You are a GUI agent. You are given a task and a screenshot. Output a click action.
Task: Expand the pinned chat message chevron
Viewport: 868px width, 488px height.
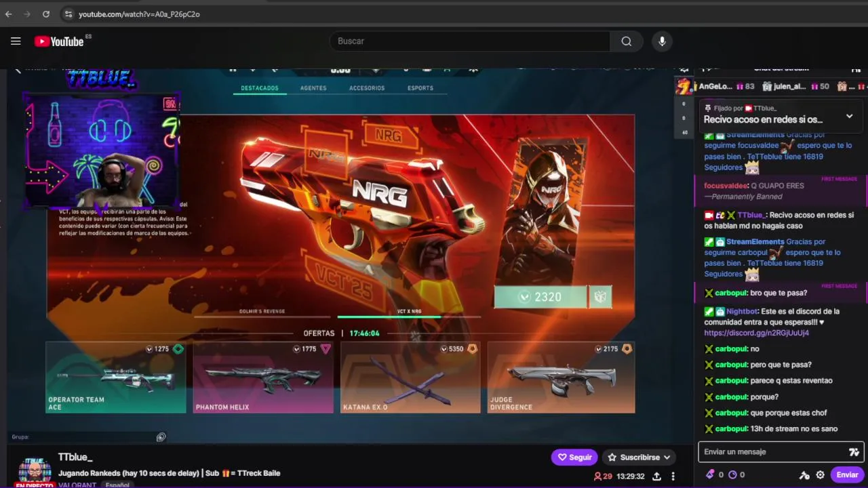tap(849, 116)
